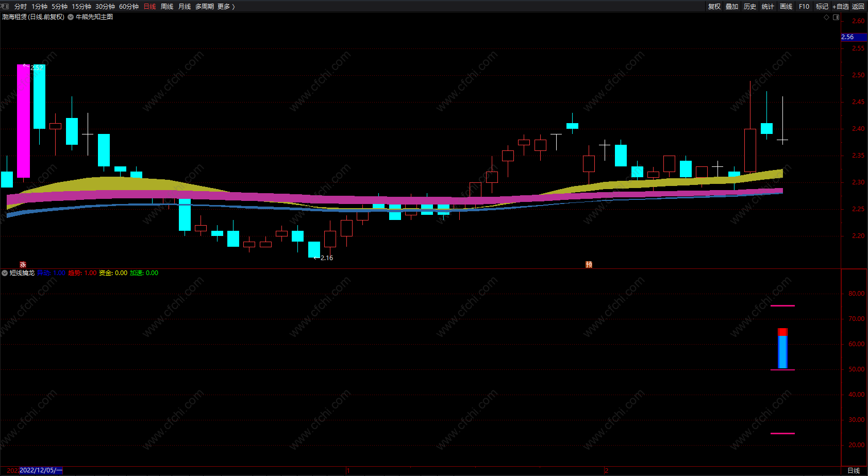The width and height of the screenshot is (868, 476).
Task: Toggle the side panel layout icon
Action: (836, 17)
